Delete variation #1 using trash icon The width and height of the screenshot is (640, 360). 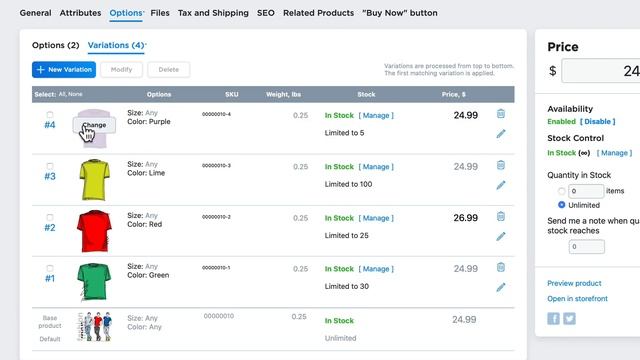tap(501, 267)
